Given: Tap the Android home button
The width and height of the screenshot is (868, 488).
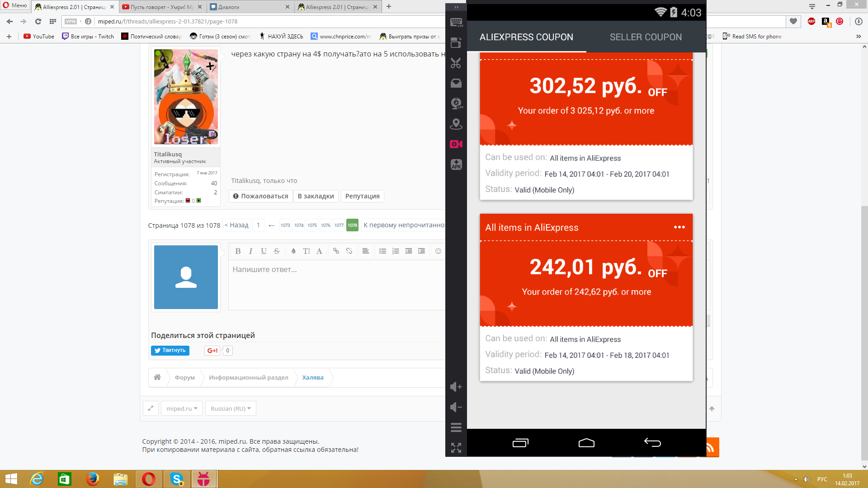Looking at the screenshot, I should tap(586, 442).
